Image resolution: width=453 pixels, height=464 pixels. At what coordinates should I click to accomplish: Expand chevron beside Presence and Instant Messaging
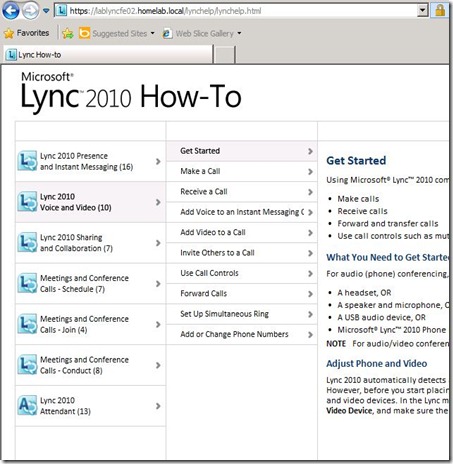tap(158, 162)
